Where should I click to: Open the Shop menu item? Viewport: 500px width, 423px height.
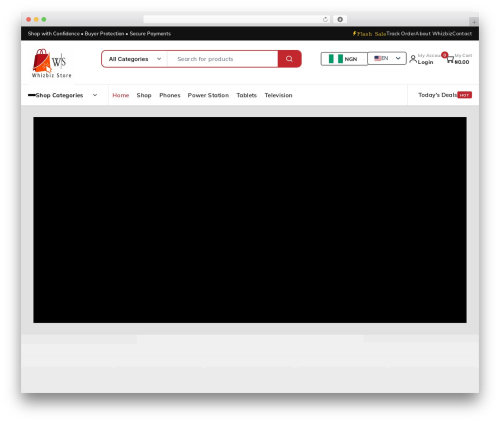[144, 95]
